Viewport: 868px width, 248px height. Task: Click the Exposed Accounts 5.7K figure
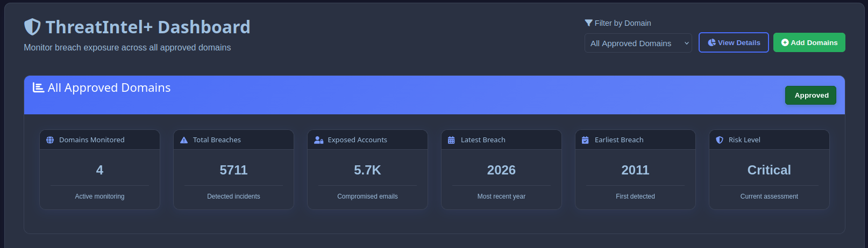coord(367,170)
